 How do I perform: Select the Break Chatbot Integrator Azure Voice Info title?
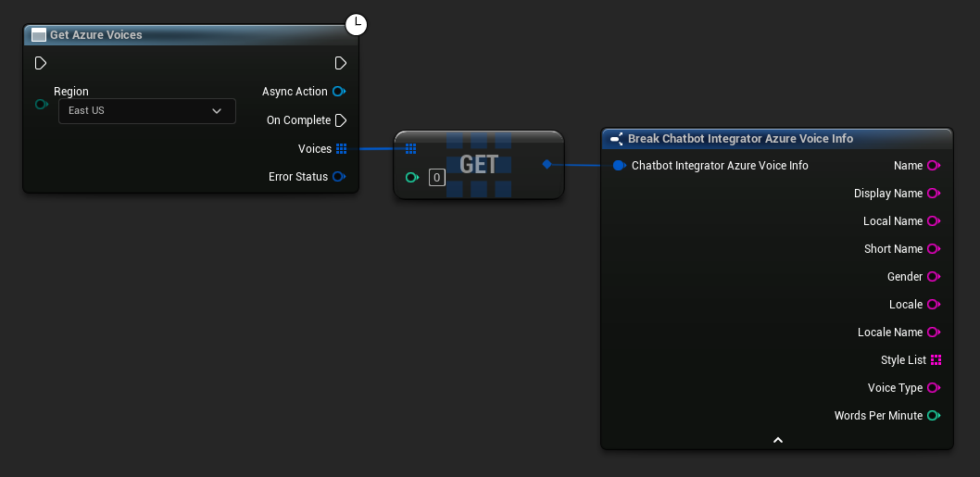(x=740, y=139)
